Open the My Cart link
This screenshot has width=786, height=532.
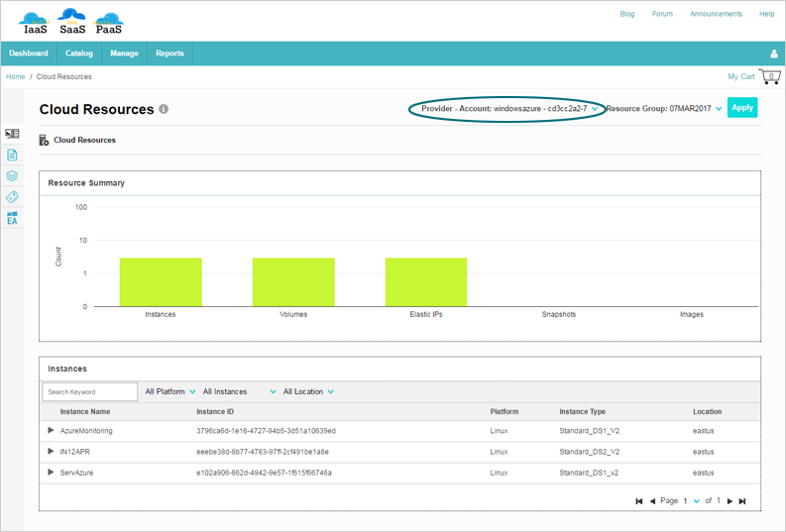(x=740, y=76)
